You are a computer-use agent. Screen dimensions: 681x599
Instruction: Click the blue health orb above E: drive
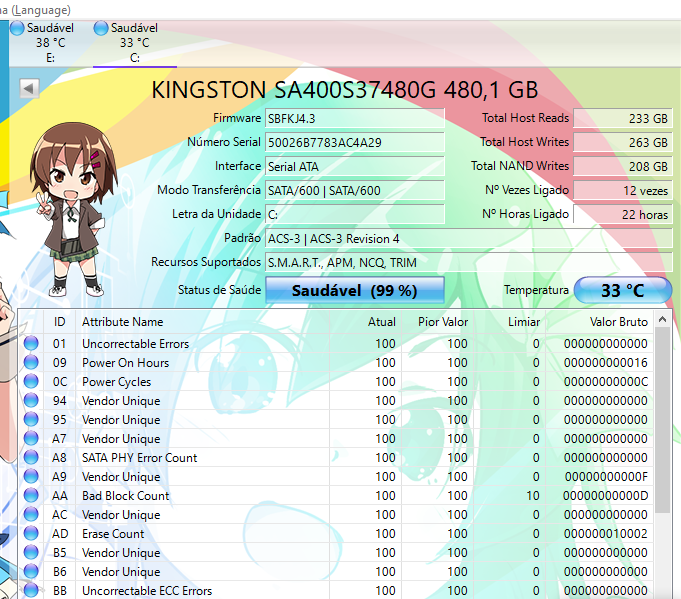17,28
